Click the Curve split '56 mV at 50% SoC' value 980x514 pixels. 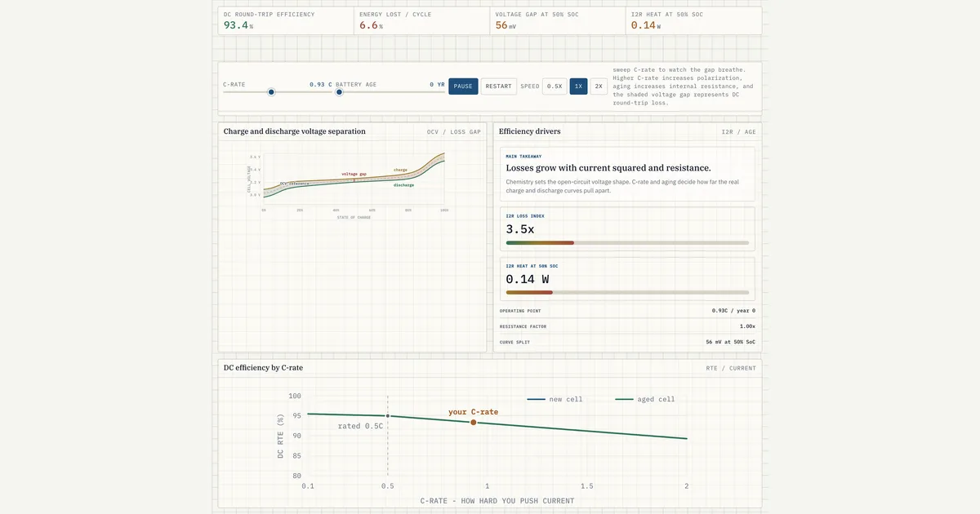pyautogui.click(x=731, y=342)
